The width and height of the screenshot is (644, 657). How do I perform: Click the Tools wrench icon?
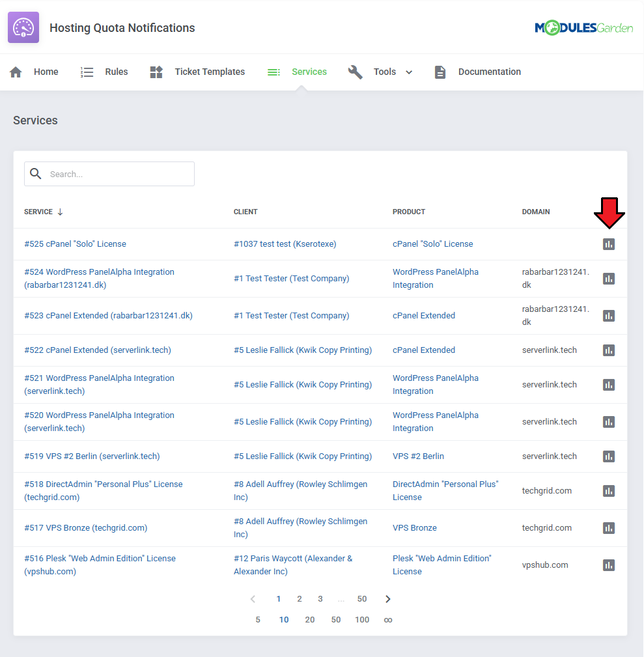pyautogui.click(x=356, y=72)
